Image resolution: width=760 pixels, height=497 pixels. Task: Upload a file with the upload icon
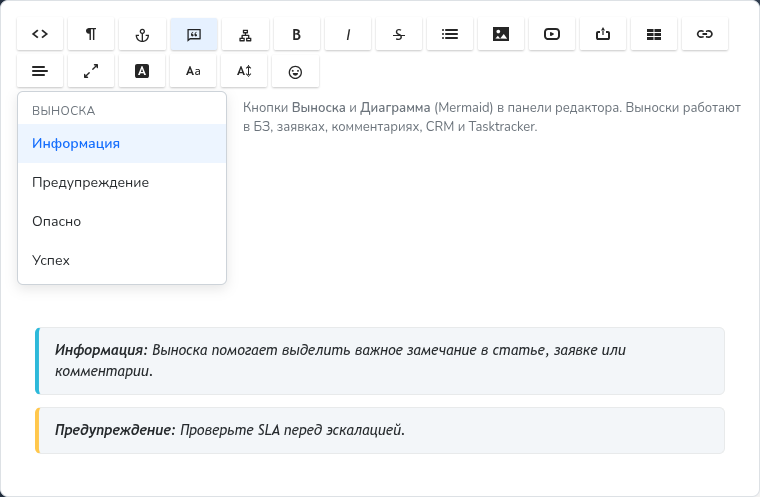pos(602,34)
